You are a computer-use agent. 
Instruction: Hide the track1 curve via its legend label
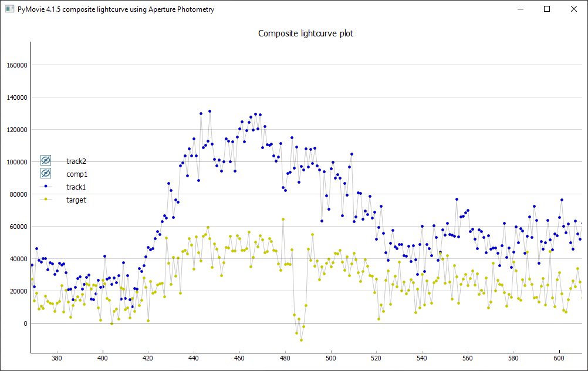76,187
